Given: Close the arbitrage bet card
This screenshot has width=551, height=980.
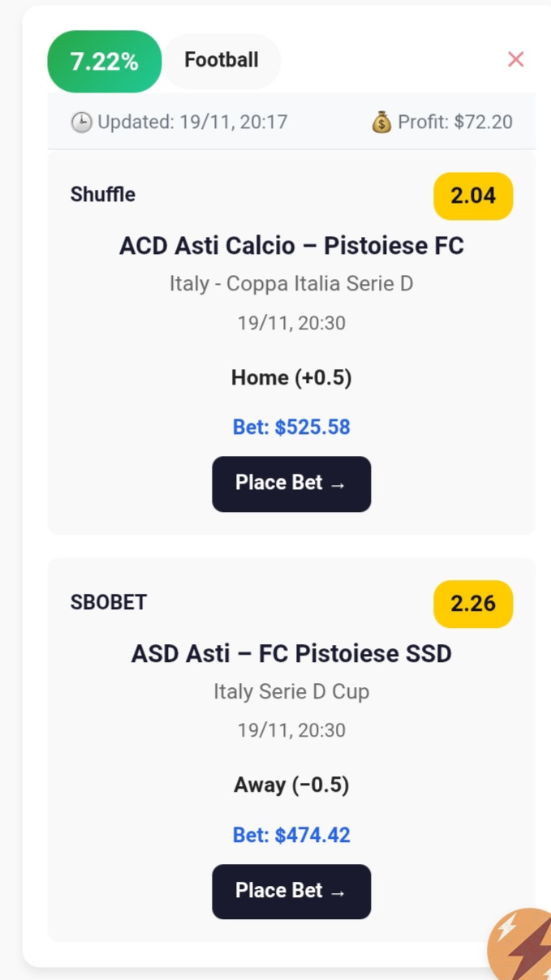Looking at the screenshot, I should (x=515, y=59).
